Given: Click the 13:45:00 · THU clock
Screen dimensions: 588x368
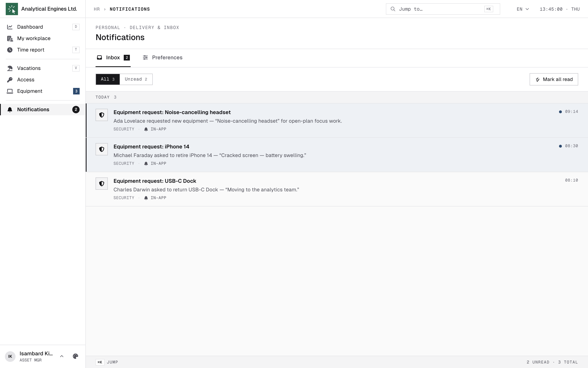Looking at the screenshot, I should [x=560, y=9].
